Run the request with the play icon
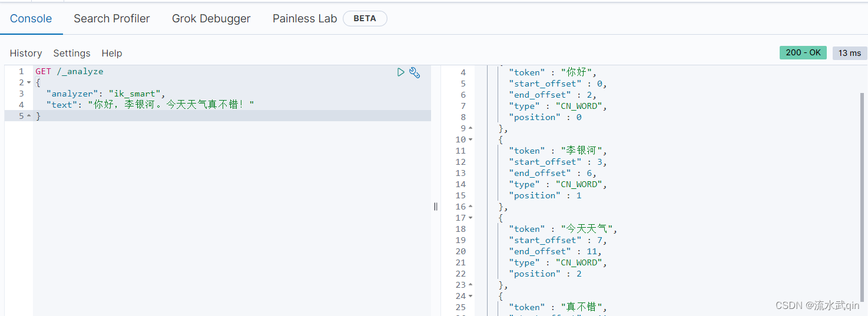Screen dimensions: 868x316 401,72
